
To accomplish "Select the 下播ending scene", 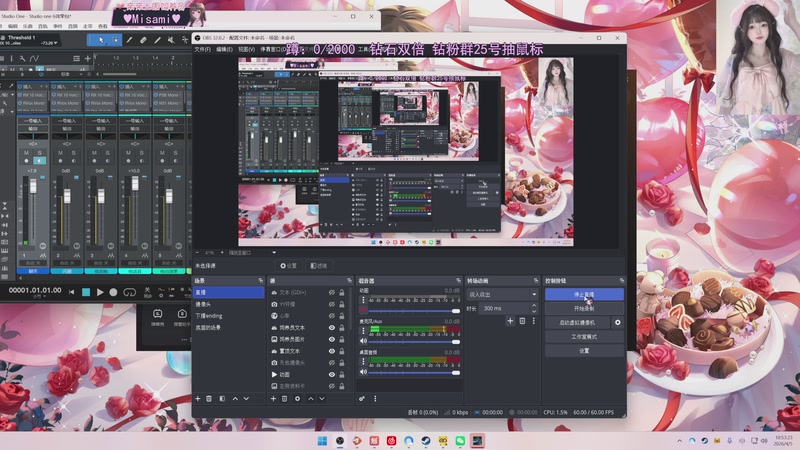I will coord(228,316).
